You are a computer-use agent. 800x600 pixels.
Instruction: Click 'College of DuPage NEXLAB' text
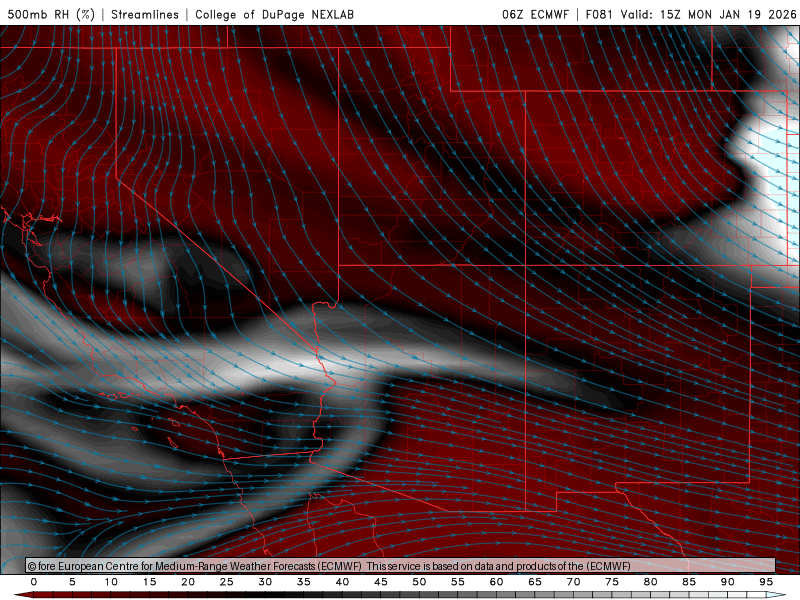(x=274, y=14)
